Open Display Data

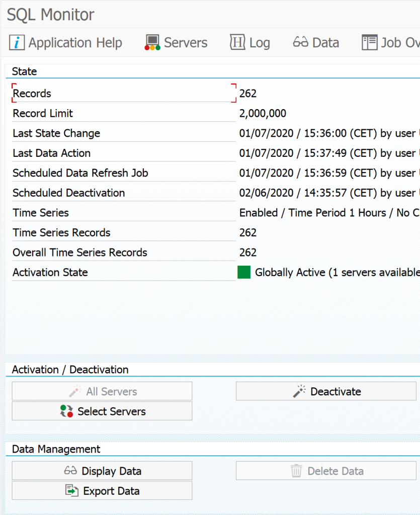[x=102, y=471]
